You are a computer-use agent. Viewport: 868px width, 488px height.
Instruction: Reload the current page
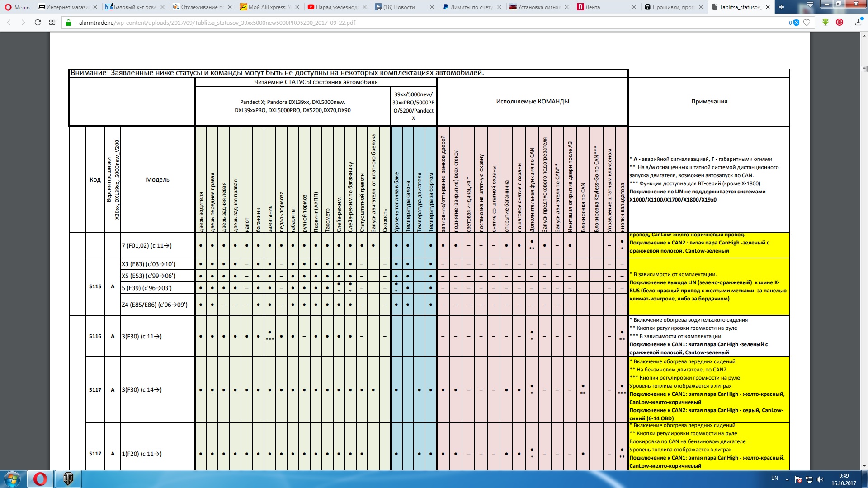(38, 23)
